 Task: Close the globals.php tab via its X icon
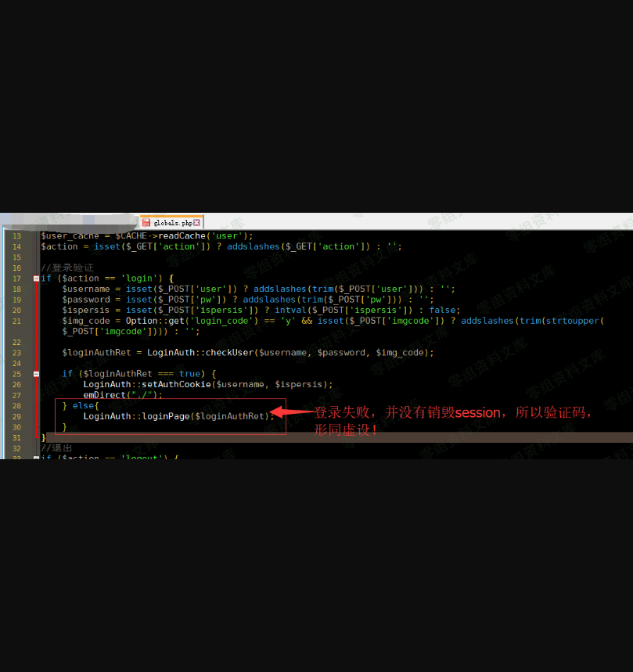click(x=197, y=223)
